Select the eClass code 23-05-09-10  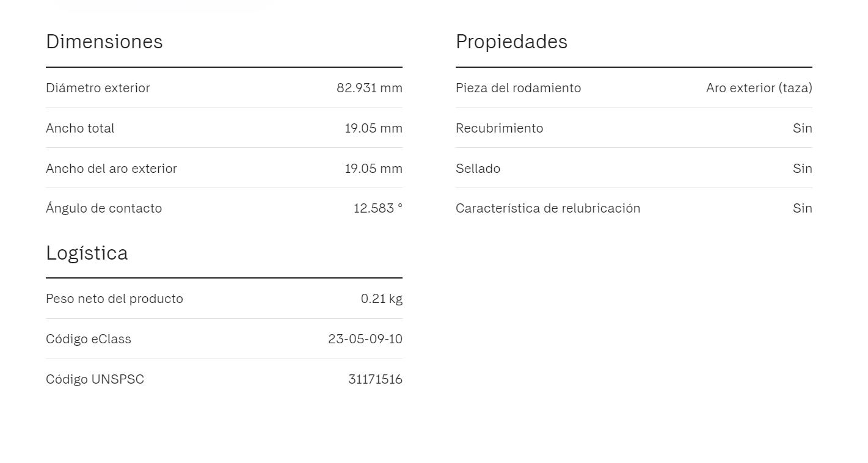(365, 339)
